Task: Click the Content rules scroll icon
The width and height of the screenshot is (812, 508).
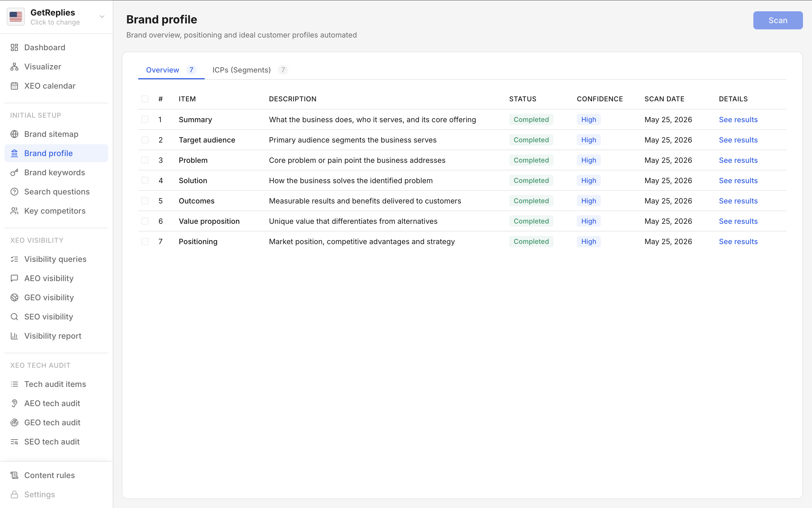Action: pyautogui.click(x=14, y=475)
